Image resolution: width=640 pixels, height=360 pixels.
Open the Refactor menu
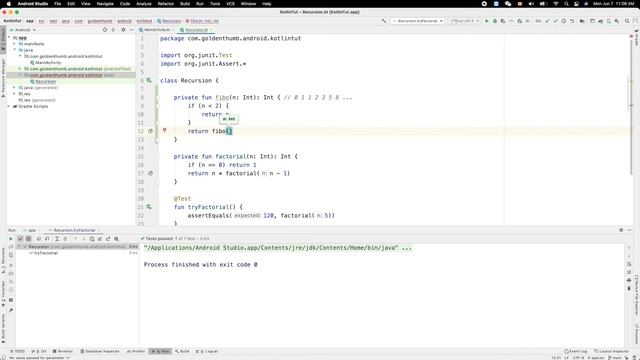(x=166, y=4)
